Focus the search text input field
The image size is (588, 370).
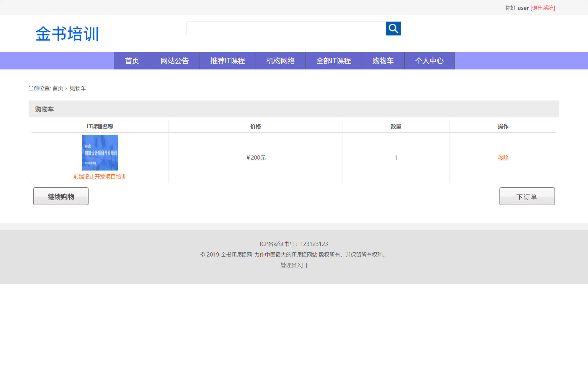click(286, 28)
